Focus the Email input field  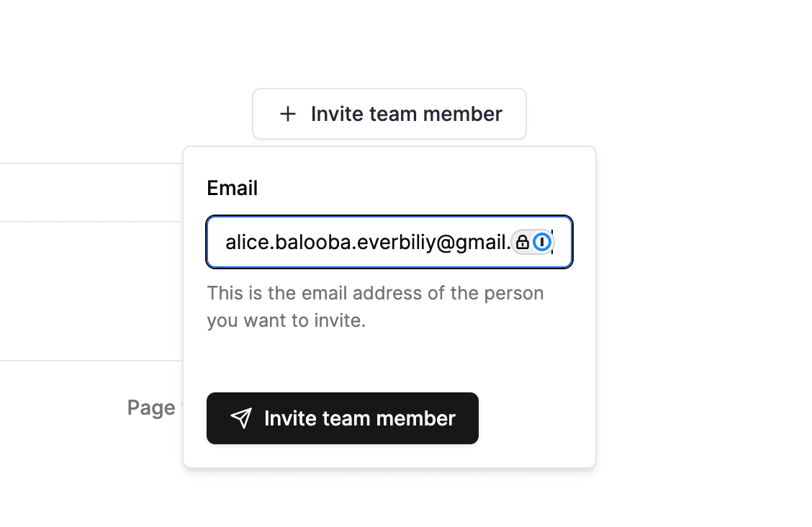(x=360, y=242)
